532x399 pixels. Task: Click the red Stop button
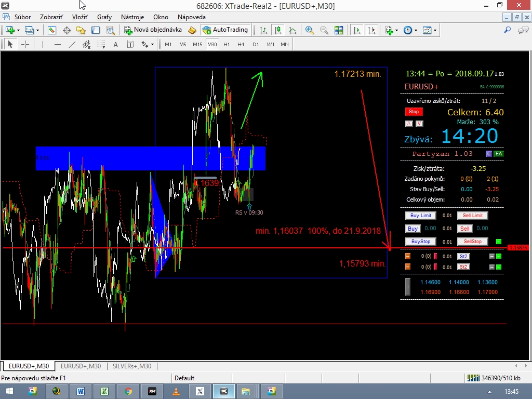(414, 112)
